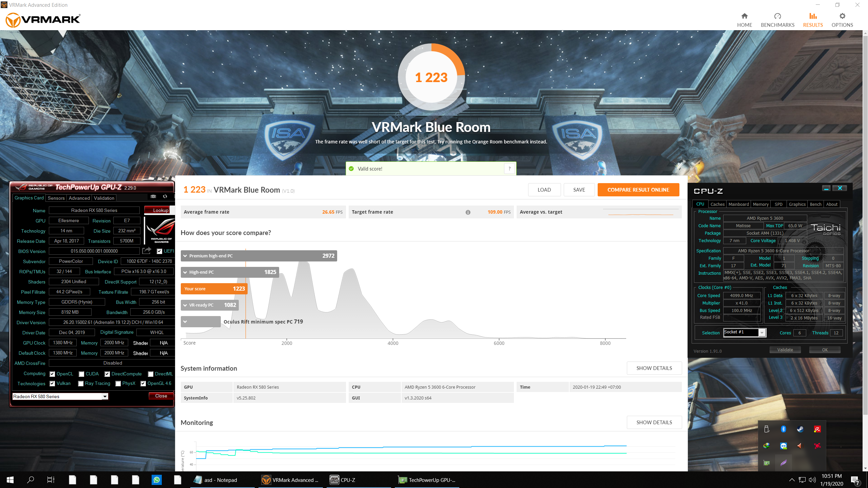Screen dimensions: 868x488
Task: Toggle the CUDA checkbox
Action: (x=81, y=374)
